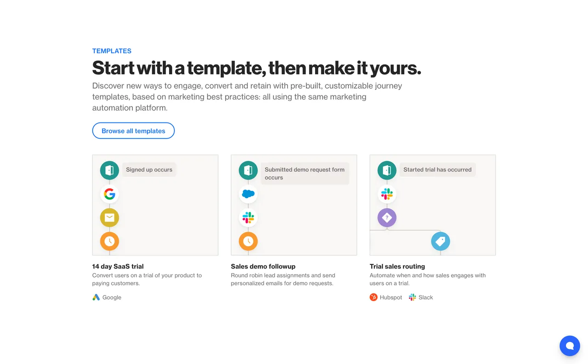Open the chat support bubble
The image size is (588, 364).
pos(570,346)
